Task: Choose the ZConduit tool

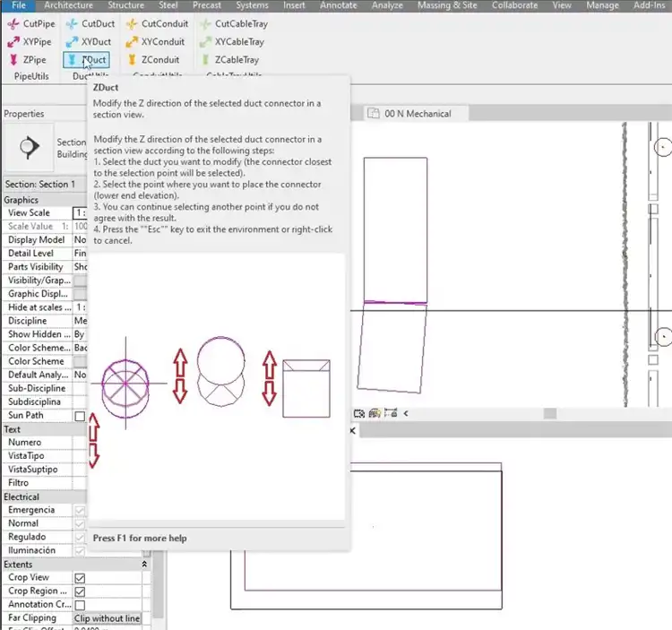Action: pyautogui.click(x=152, y=60)
